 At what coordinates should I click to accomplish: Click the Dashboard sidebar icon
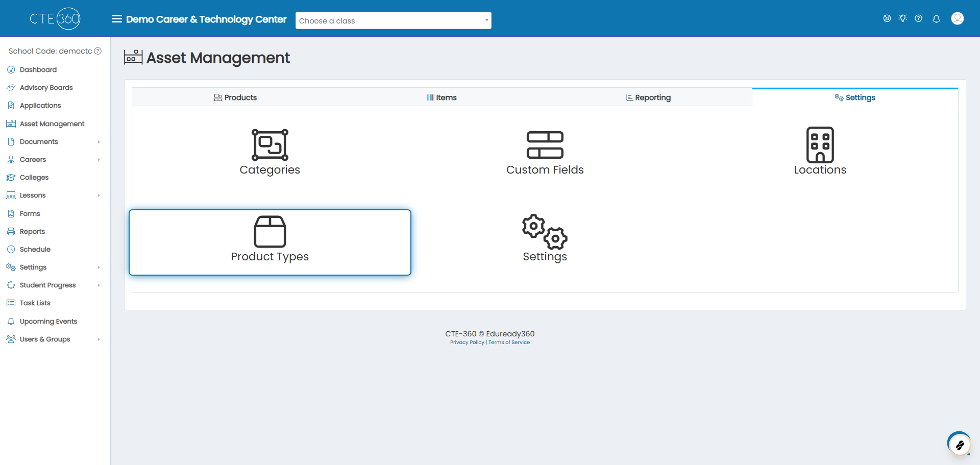point(11,69)
